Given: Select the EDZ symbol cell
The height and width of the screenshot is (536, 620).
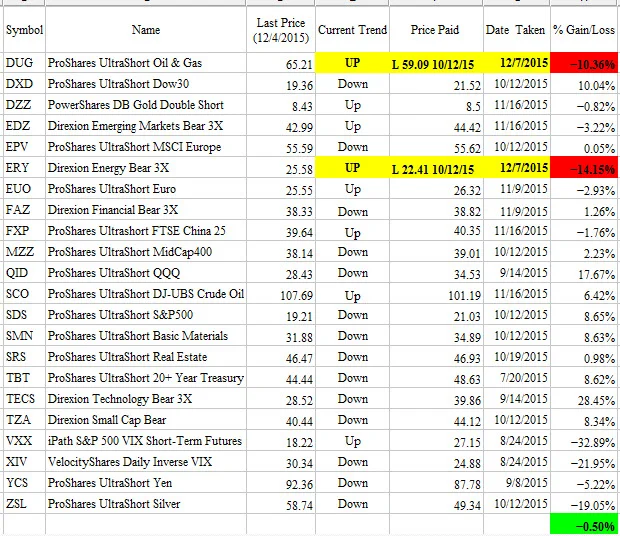Looking at the screenshot, I should pos(24,126).
